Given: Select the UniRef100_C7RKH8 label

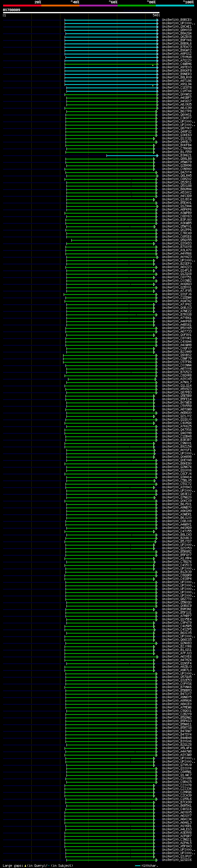Looking at the screenshot, I should click(x=176, y=148).
